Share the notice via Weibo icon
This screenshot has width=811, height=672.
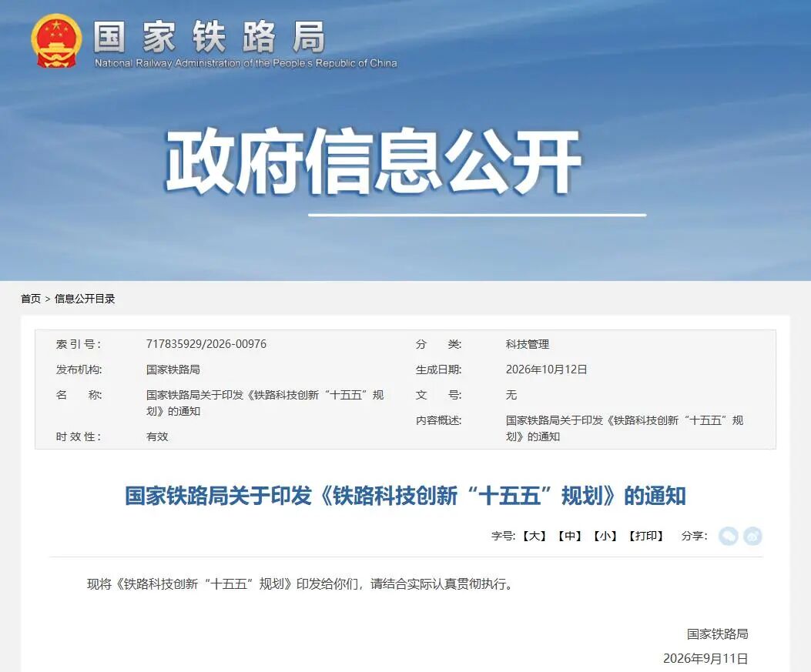pyautogui.click(x=752, y=536)
